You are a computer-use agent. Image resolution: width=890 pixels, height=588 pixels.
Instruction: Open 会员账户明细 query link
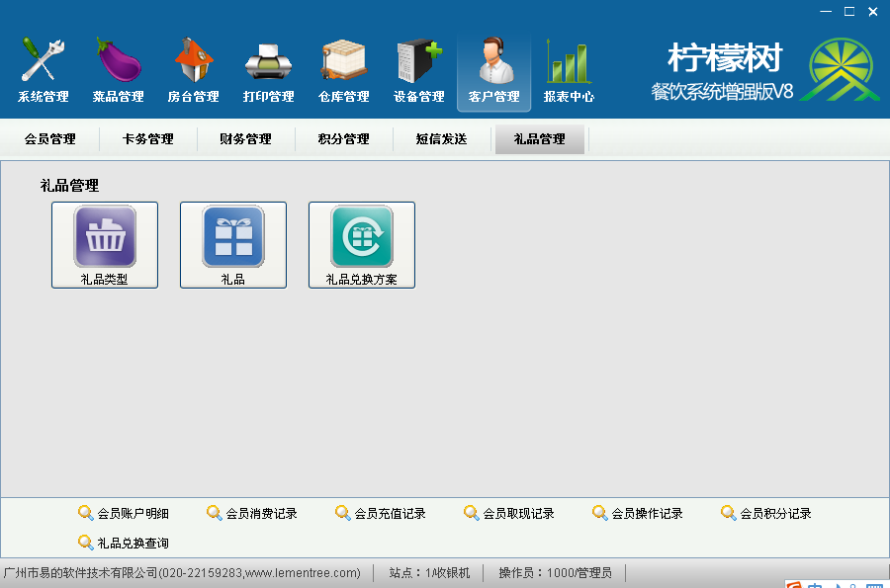coord(124,513)
